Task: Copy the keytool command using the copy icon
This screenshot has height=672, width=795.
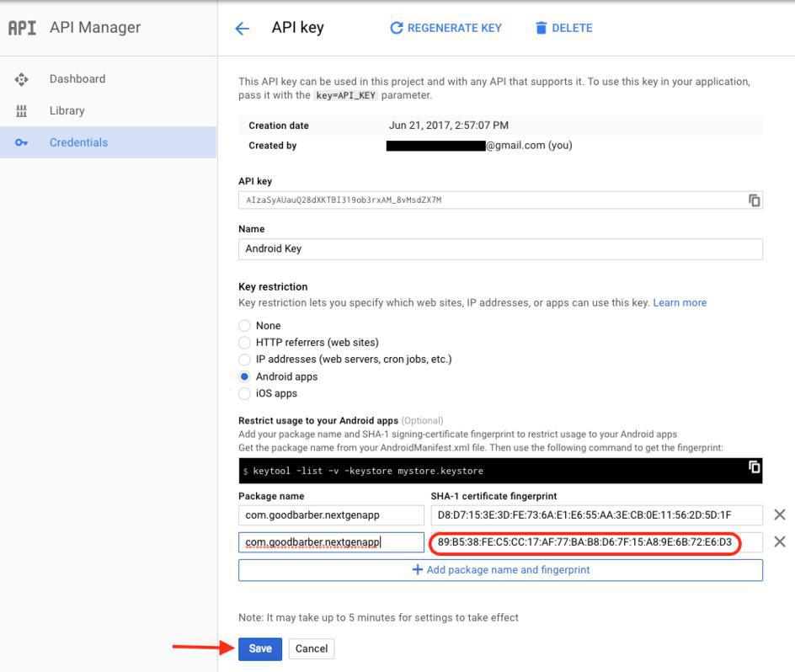Action: pyautogui.click(x=755, y=467)
